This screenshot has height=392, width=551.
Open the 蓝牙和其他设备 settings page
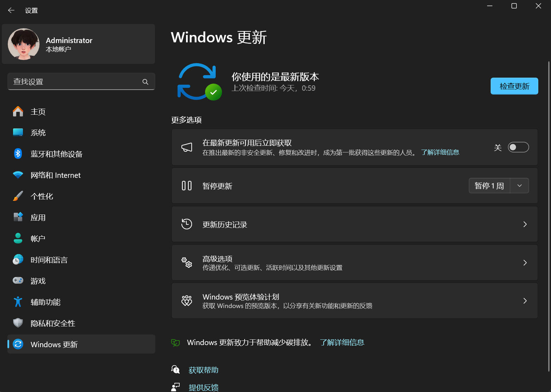coord(81,154)
